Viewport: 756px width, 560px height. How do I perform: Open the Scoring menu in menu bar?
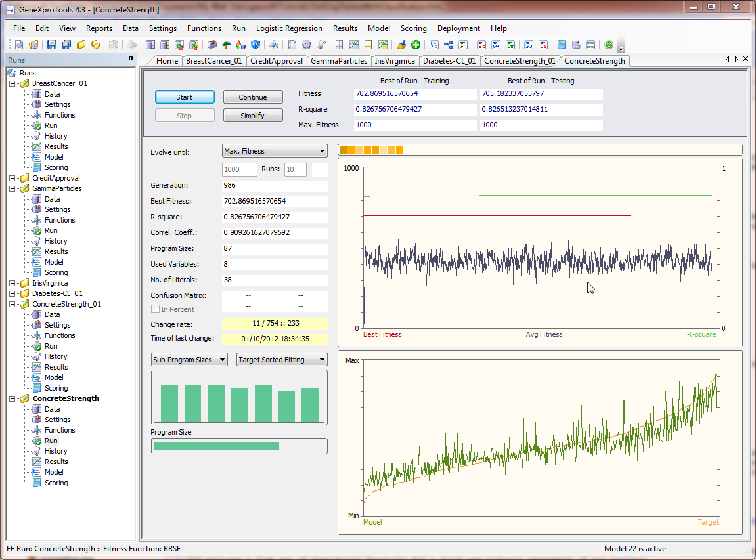413,28
